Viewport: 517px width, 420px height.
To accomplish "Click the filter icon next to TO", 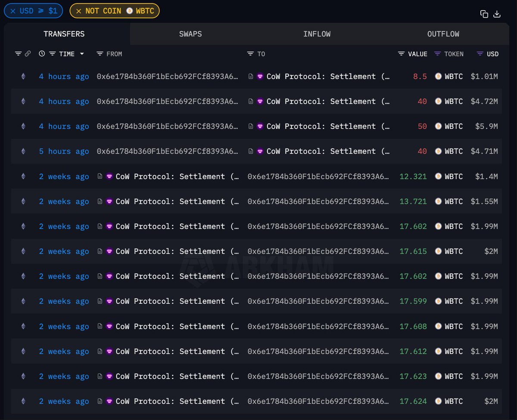I will [x=250, y=54].
